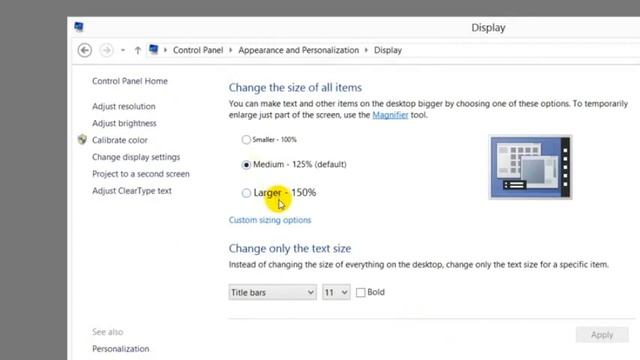640x360 pixels.
Task: Click the computer icon in the address bar
Action: [x=153, y=49]
